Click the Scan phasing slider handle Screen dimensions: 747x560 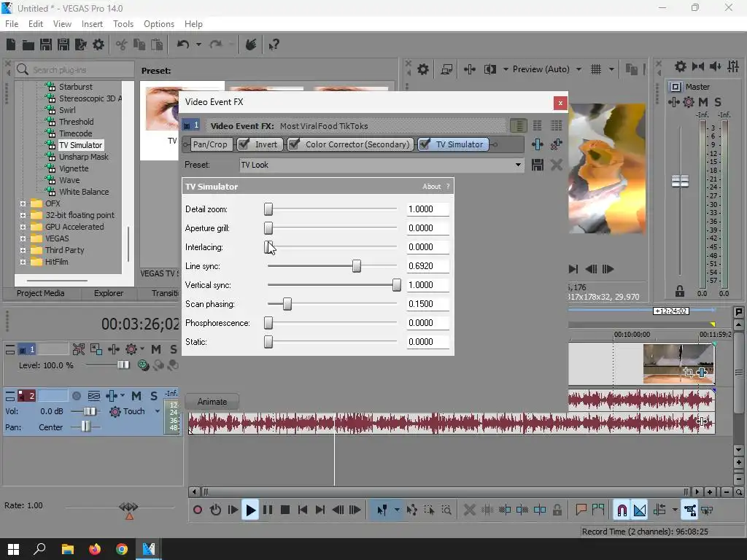(x=287, y=304)
